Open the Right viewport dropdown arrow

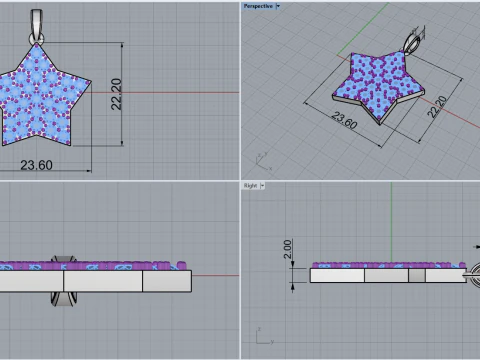(x=262, y=186)
